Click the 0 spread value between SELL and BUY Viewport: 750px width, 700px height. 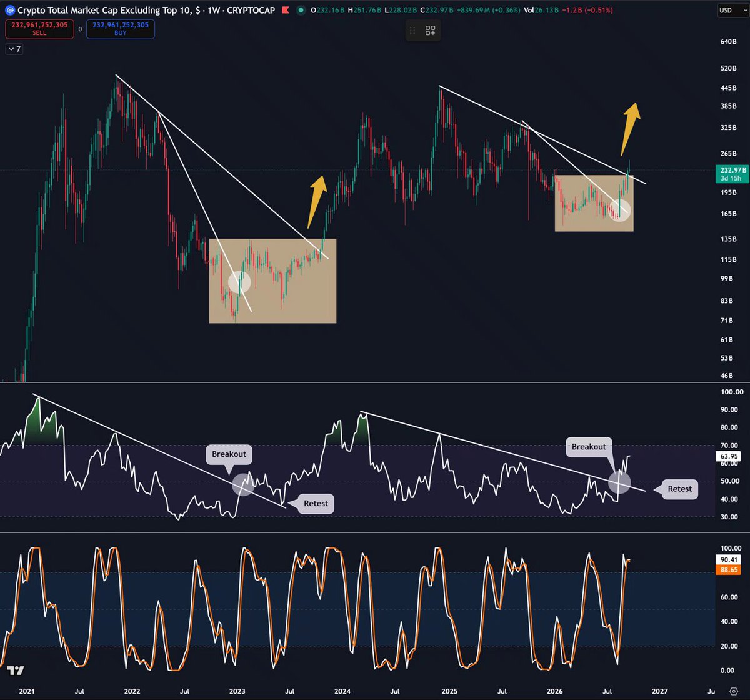[x=79, y=29]
